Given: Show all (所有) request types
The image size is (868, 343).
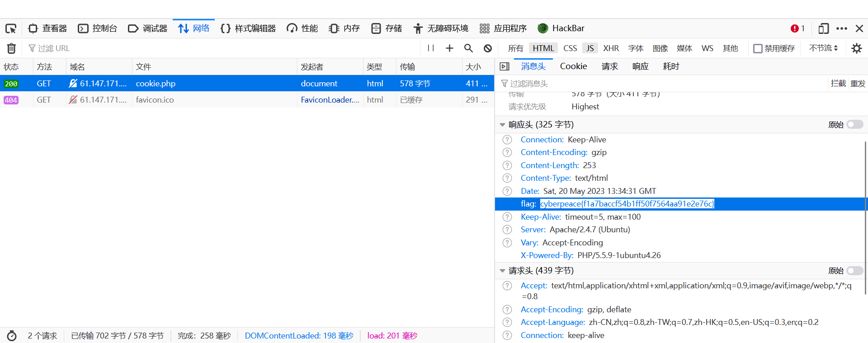Looking at the screenshot, I should click(x=515, y=48).
